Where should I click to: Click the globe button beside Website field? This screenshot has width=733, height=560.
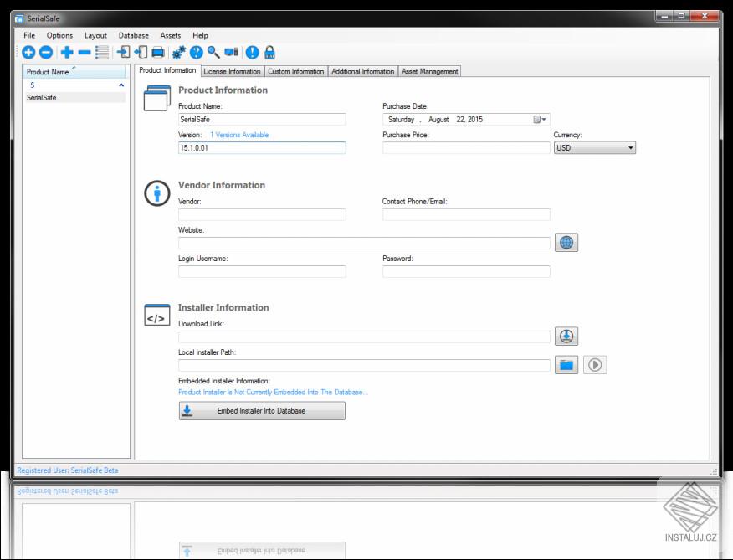566,243
